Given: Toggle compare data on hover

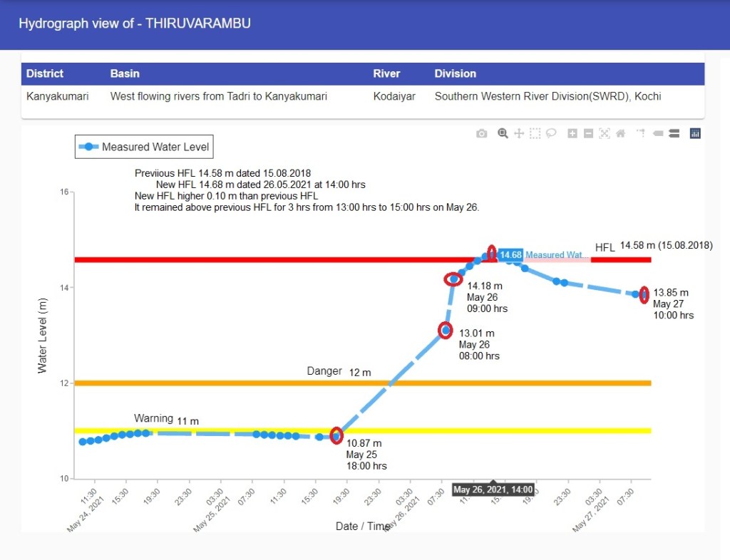Looking at the screenshot, I should coord(674,133).
